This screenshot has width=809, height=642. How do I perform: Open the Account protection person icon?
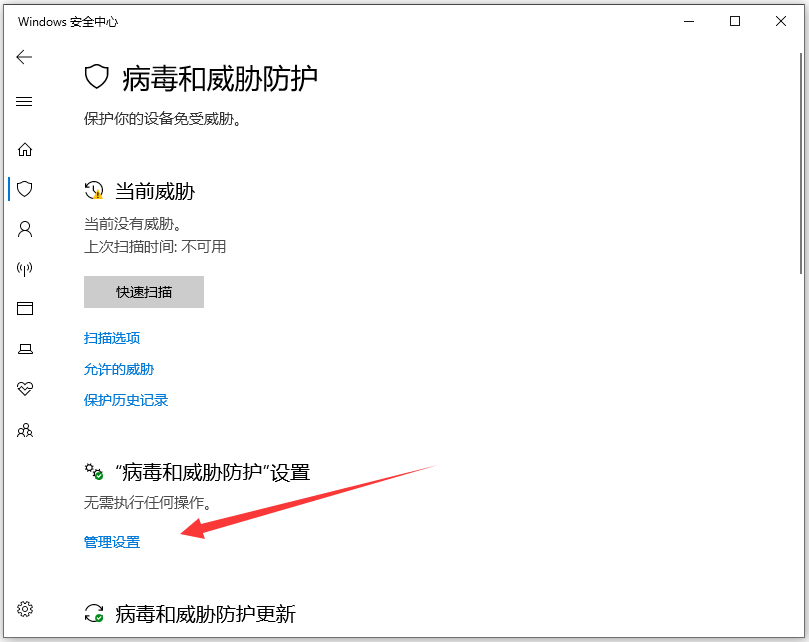pos(25,229)
